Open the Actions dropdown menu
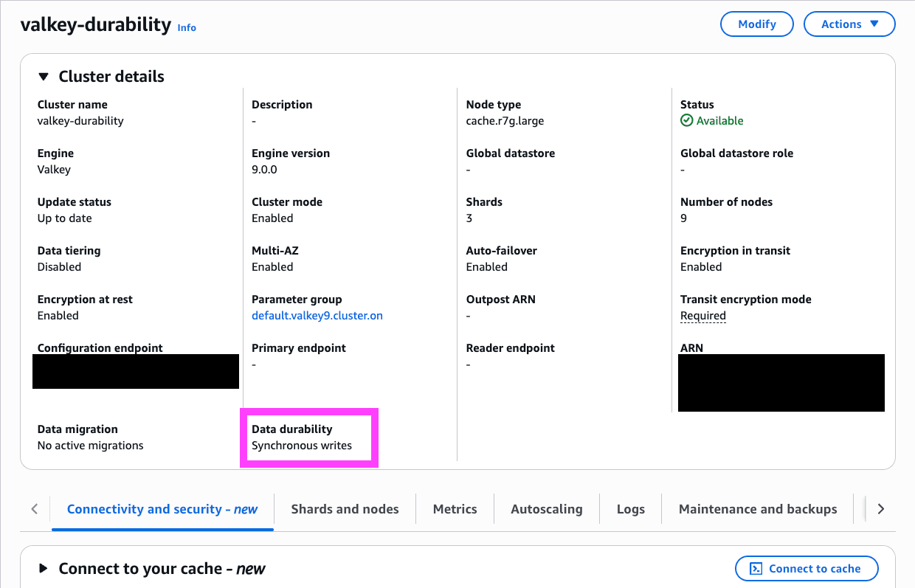Screen dimensions: 915x588 tap(849, 24)
